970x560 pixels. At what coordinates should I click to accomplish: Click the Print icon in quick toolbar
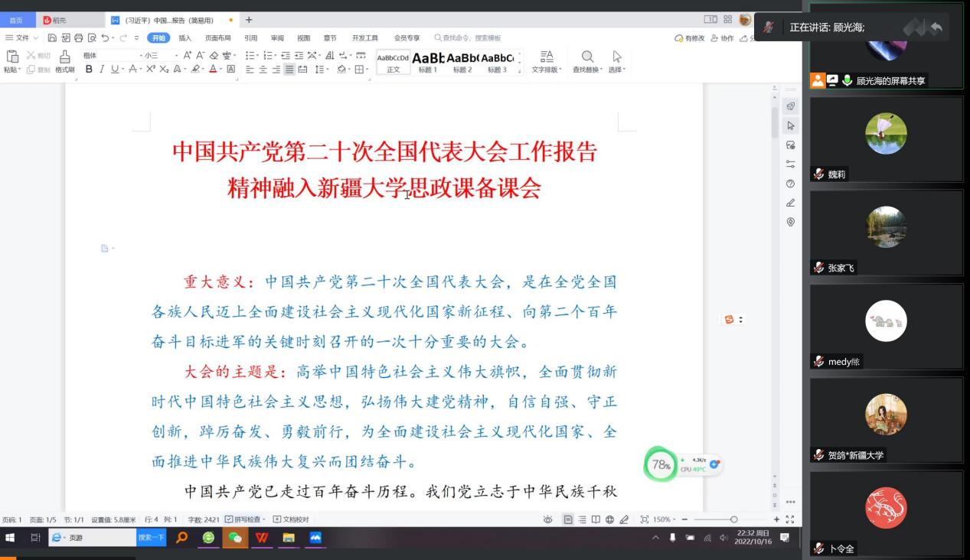tap(78, 37)
